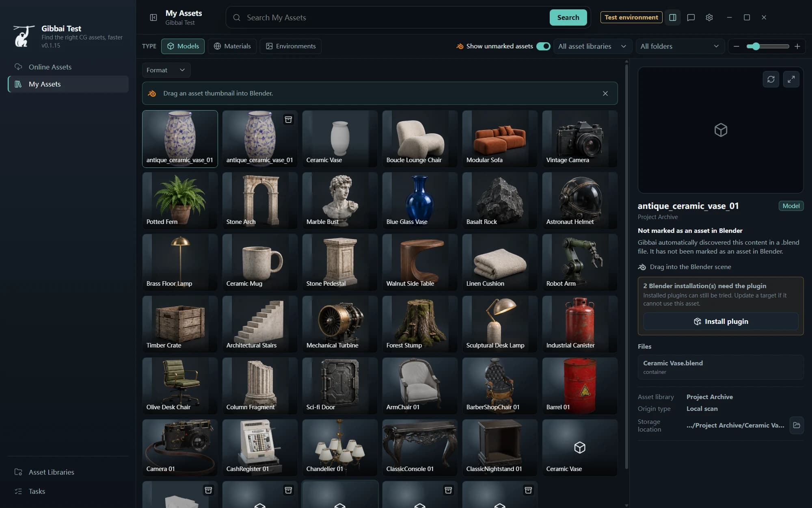Screen dimensions: 812x508
Task: Click the thumbnail size plus icon
Action: pyautogui.click(x=797, y=46)
